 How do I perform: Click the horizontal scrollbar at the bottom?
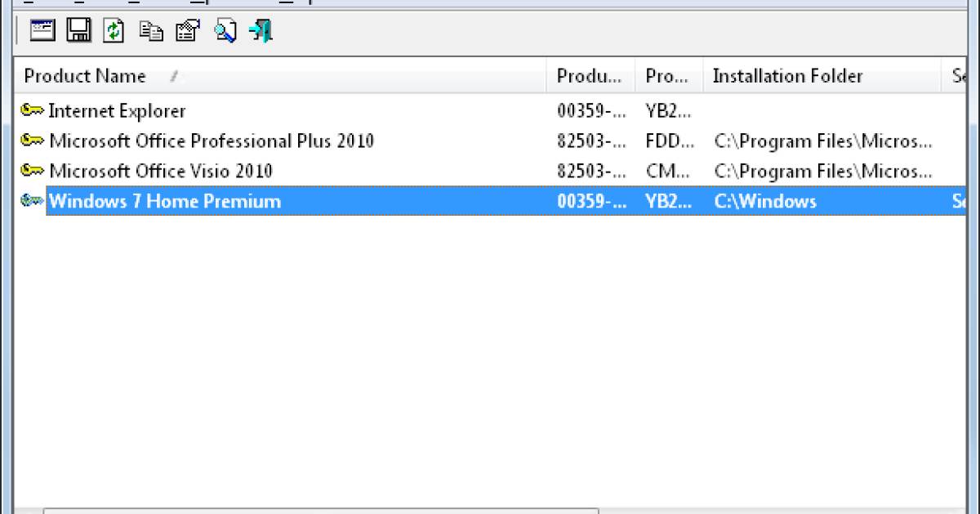tap(320, 511)
